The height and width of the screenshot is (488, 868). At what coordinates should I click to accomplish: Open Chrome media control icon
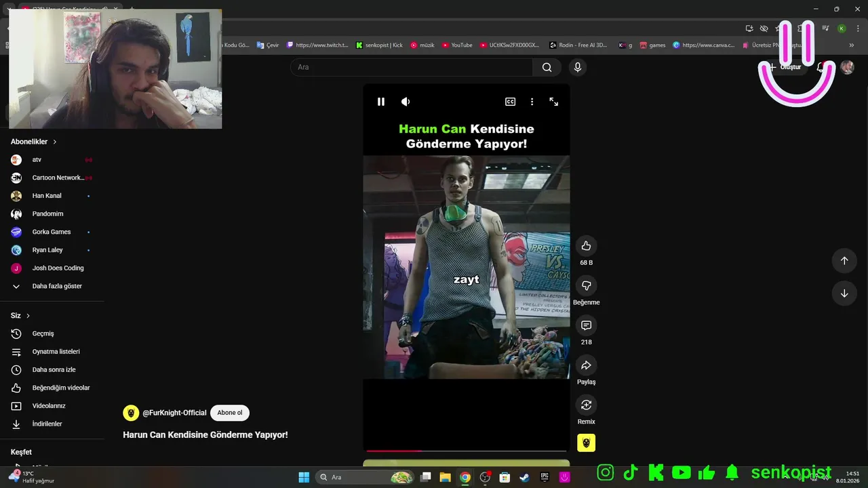[825, 28]
